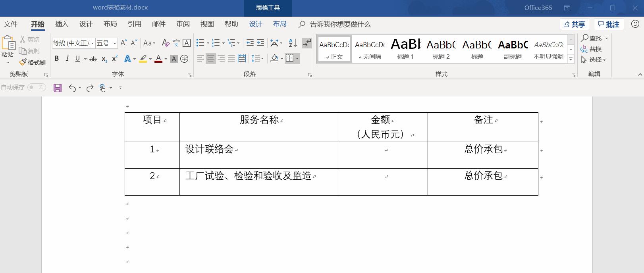Click the Sort A-Z icon
Image resolution: width=644 pixels, height=273 pixels.
click(x=293, y=43)
